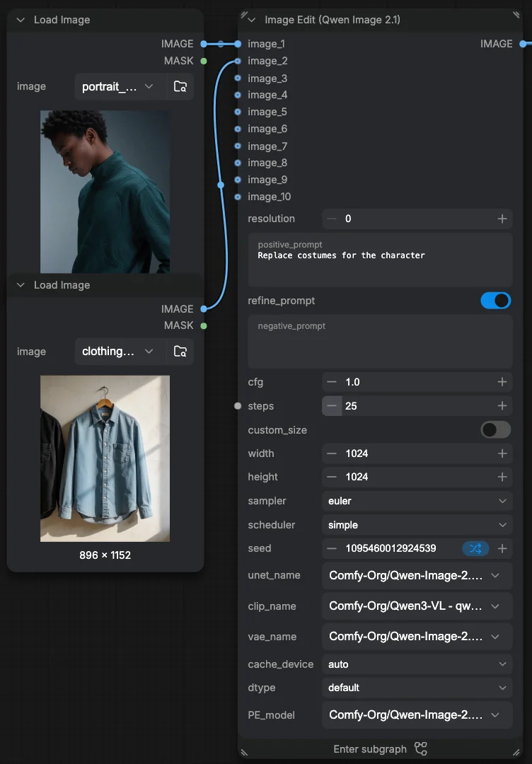The height and width of the screenshot is (764, 532).
Task: Click the negative_prompt text area
Action: point(380,342)
